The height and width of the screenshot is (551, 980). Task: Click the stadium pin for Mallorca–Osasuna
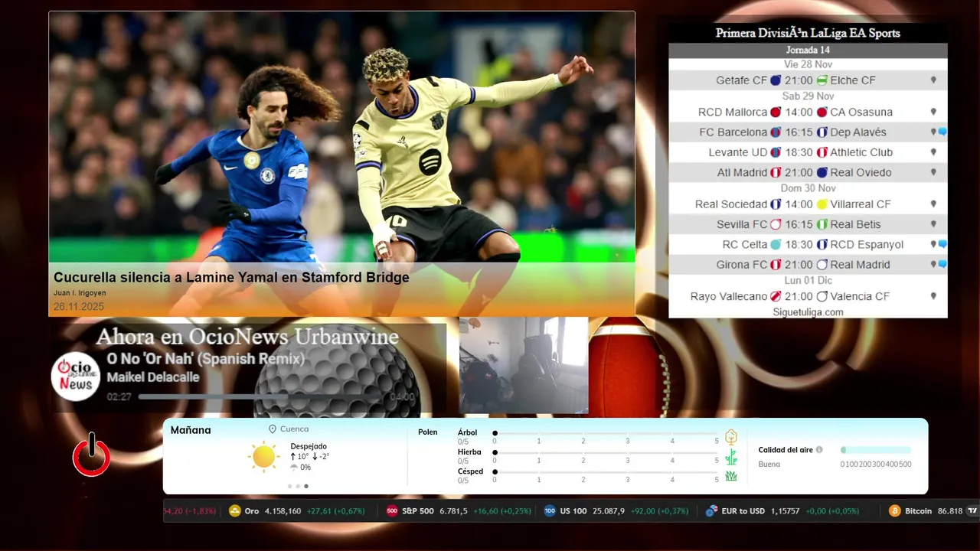(933, 112)
